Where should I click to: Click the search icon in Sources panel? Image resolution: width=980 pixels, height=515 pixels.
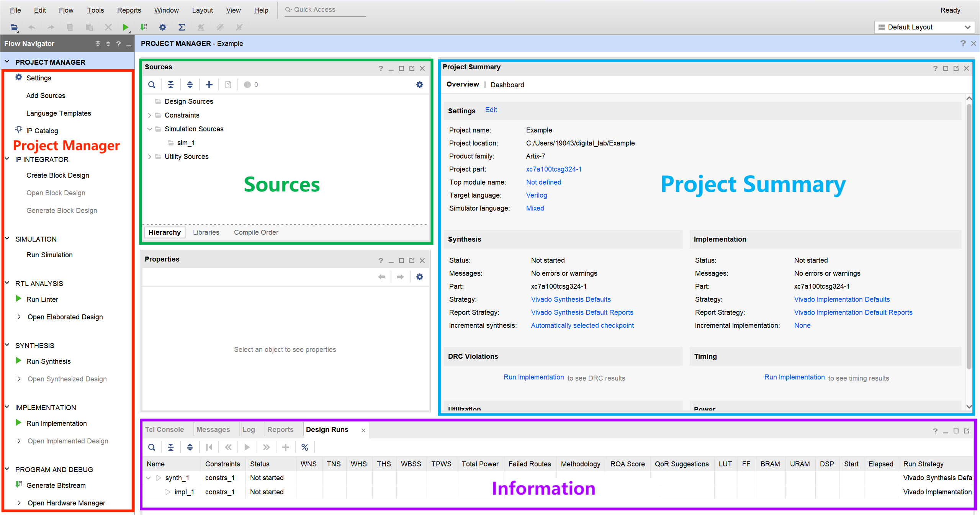point(152,85)
